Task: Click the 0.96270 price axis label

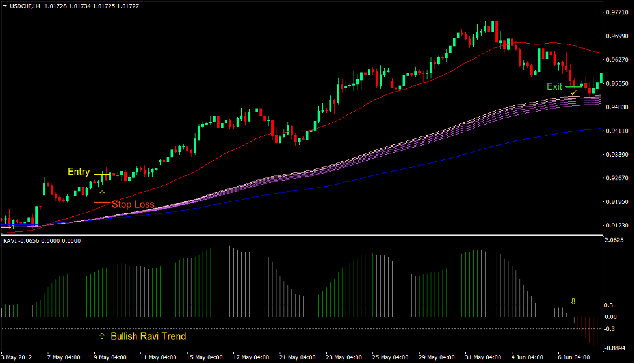Action: (x=617, y=60)
